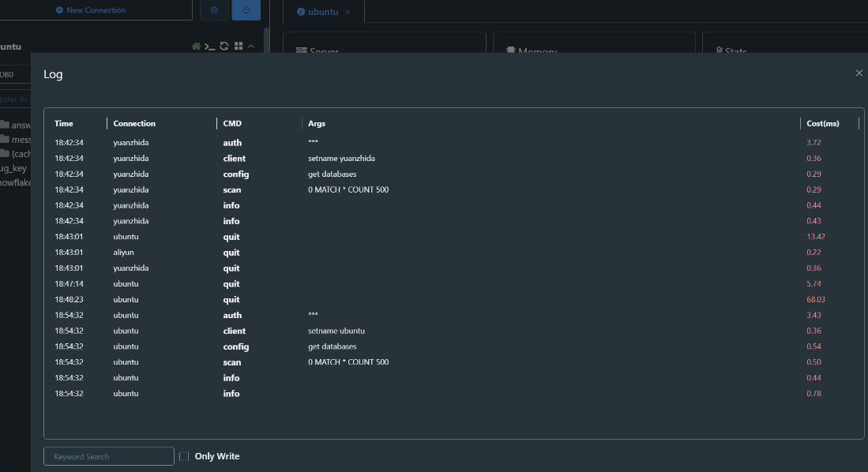Close the ubuntu tab
Screen dimensions: 868x472
[348, 12]
